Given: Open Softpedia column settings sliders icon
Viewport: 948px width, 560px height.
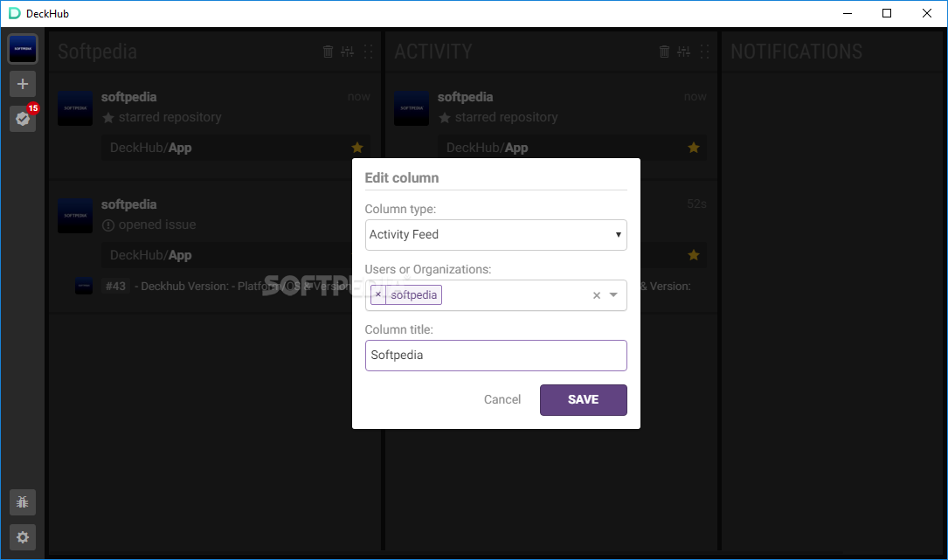Looking at the screenshot, I should click(x=348, y=52).
